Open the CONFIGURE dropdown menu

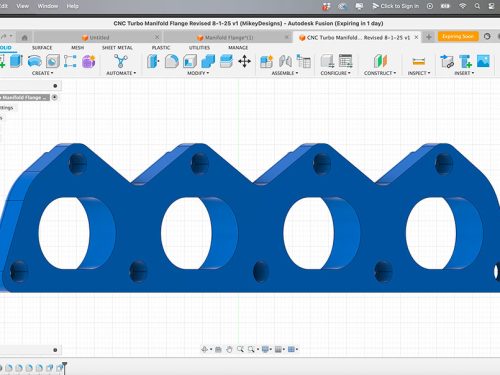tap(335, 73)
